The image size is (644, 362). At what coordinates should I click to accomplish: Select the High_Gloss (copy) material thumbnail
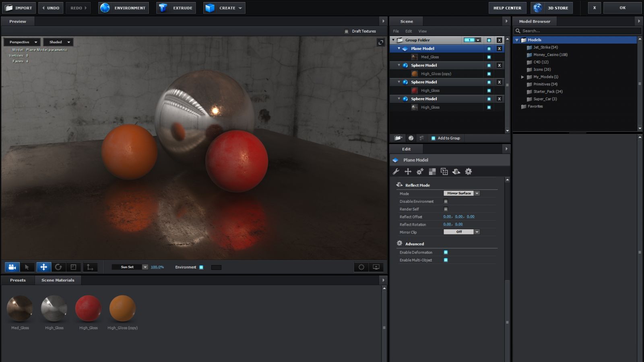click(x=122, y=308)
